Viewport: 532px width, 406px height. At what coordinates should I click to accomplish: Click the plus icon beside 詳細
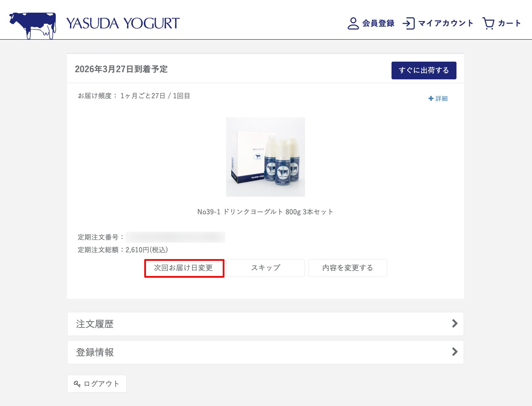(431, 98)
